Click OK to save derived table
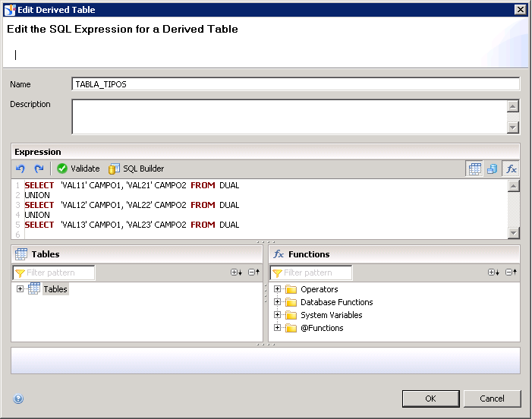The image size is (532, 419). tap(430, 399)
